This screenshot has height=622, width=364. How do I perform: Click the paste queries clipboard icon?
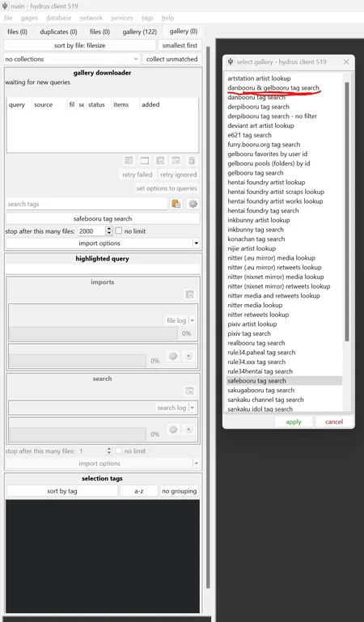176,204
